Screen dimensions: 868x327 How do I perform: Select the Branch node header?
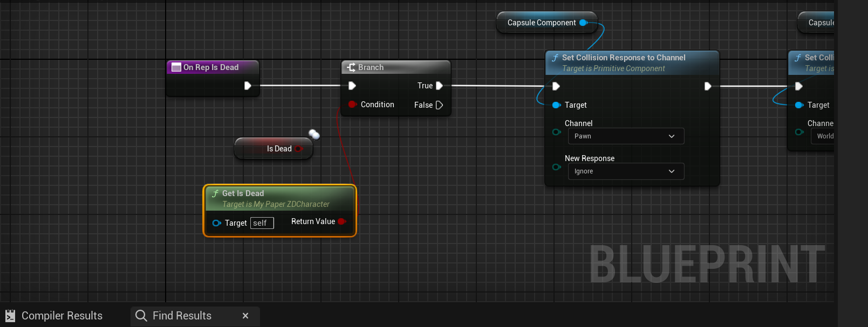tap(396, 67)
